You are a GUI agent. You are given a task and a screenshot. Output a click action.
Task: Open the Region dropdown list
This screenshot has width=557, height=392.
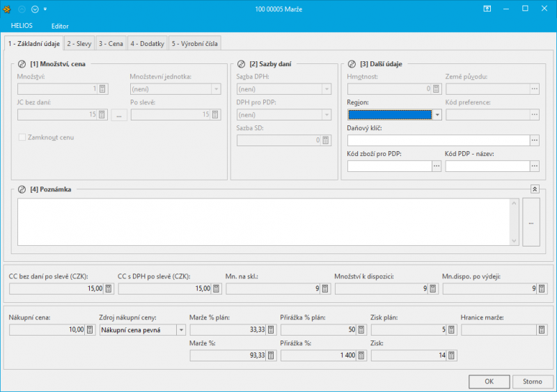click(437, 115)
